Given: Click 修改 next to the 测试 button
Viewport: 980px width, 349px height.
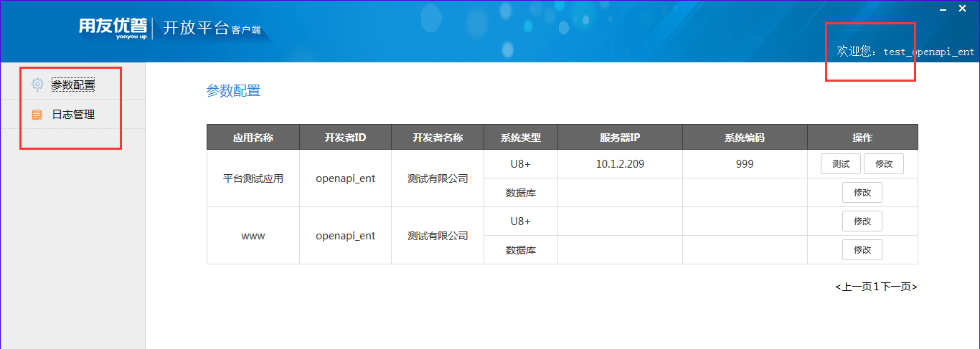Looking at the screenshot, I should click(884, 164).
